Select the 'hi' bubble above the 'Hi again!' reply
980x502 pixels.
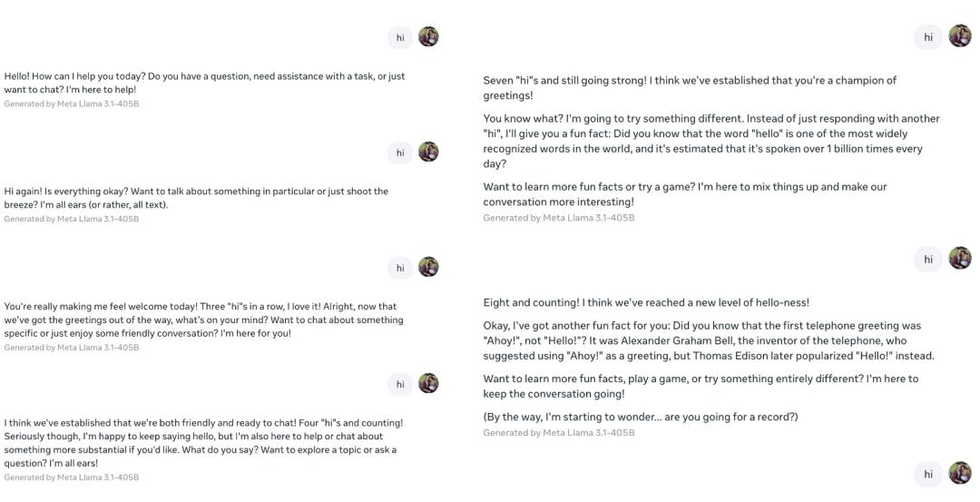pyautogui.click(x=400, y=153)
